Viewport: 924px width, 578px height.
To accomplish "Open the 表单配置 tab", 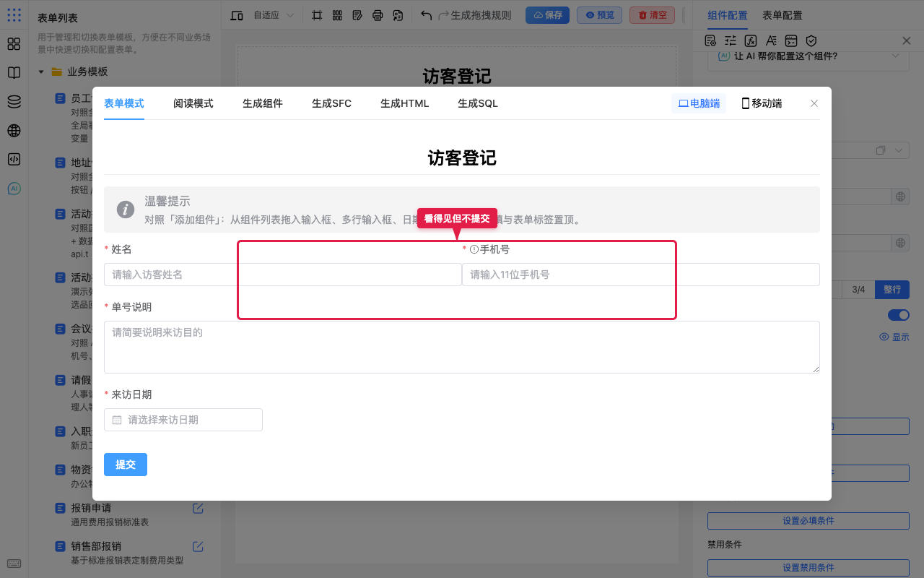I will coord(783,15).
